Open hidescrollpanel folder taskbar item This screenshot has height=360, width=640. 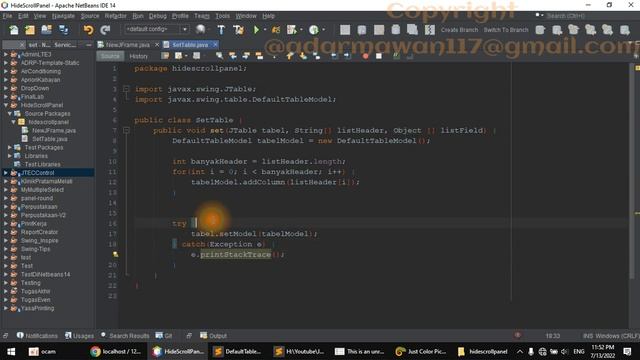(482, 352)
